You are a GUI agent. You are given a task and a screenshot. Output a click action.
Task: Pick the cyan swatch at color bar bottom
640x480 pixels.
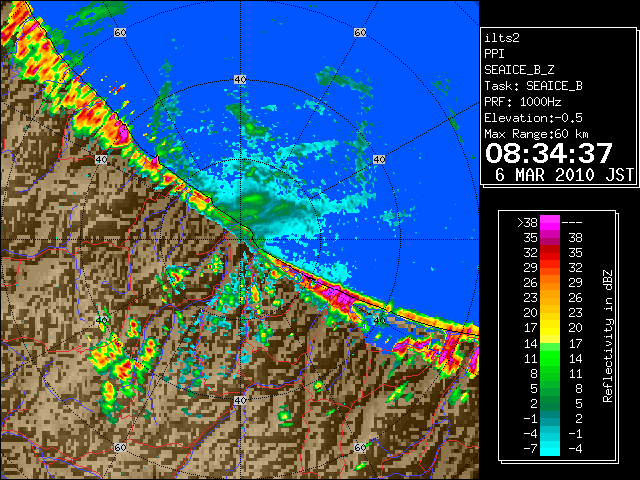coord(550,449)
